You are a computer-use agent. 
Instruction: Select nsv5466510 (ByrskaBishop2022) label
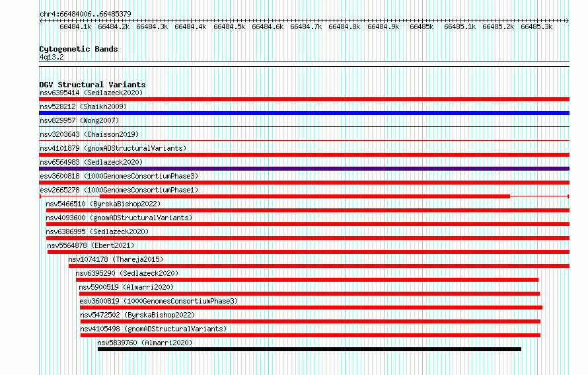pyautogui.click(x=103, y=204)
